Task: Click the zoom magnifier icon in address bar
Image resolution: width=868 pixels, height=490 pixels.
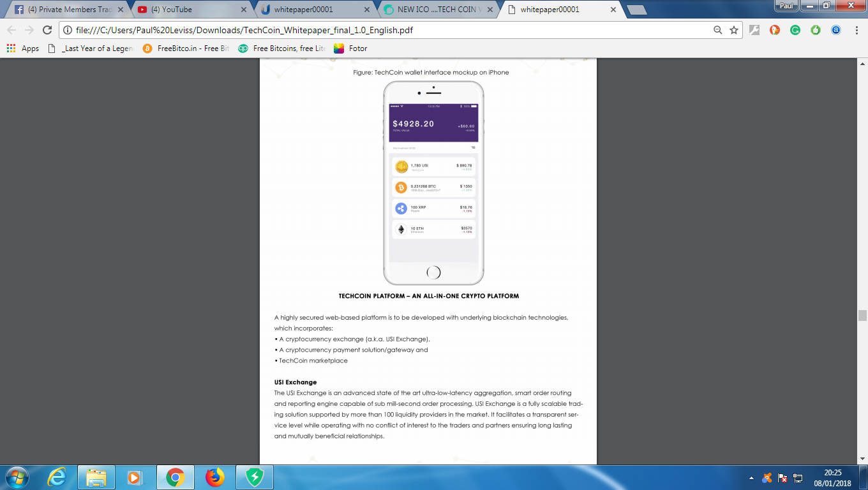Action: (717, 30)
